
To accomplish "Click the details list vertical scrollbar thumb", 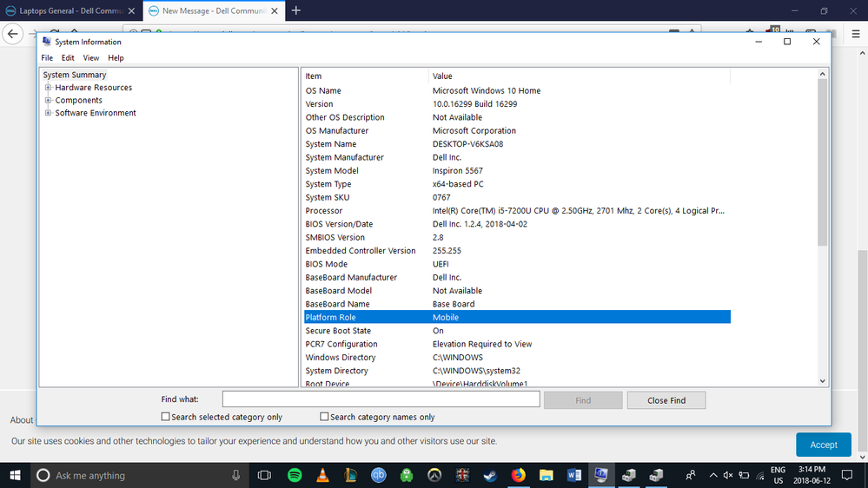I will coord(822,162).
